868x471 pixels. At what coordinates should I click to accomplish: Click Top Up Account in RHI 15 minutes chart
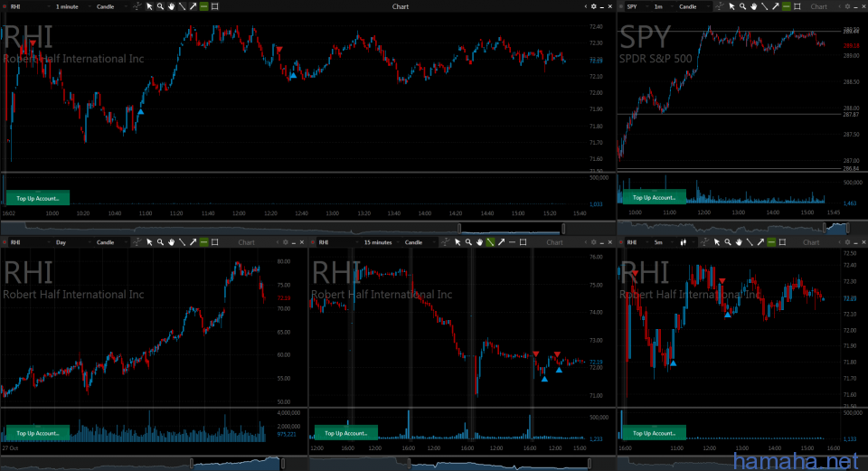point(346,433)
